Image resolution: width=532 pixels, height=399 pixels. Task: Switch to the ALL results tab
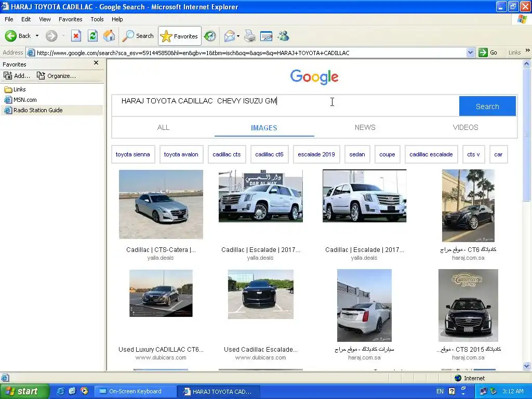[x=163, y=128]
